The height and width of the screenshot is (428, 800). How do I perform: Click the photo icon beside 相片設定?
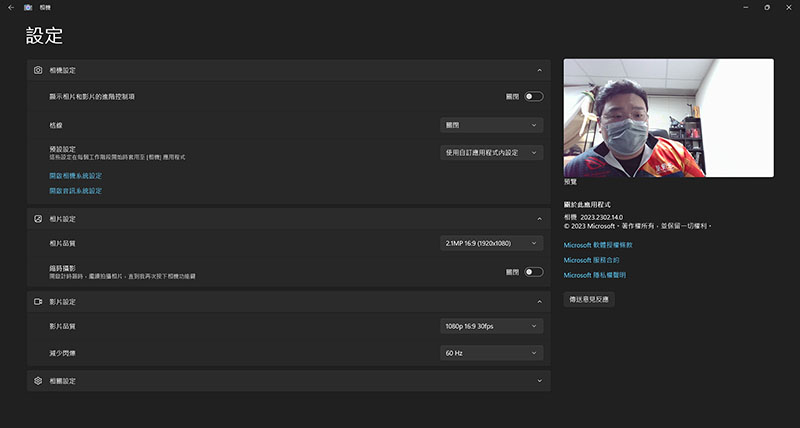(x=38, y=219)
